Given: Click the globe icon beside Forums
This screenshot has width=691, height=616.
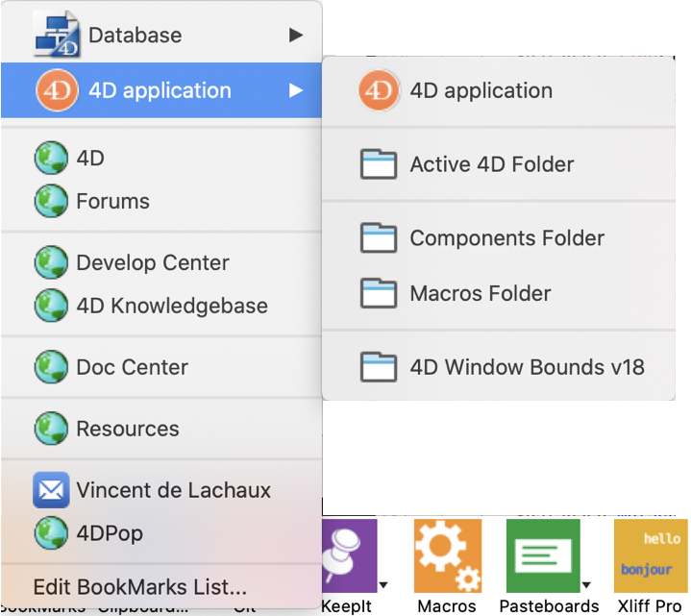Looking at the screenshot, I should [51, 201].
